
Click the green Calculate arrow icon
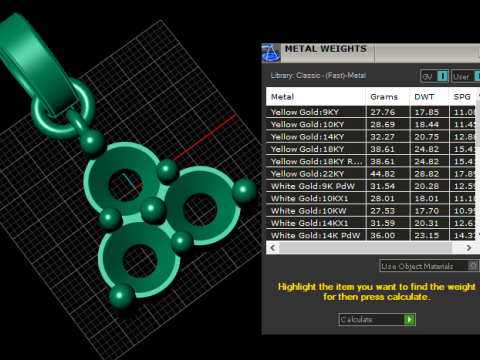tap(409, 319)
